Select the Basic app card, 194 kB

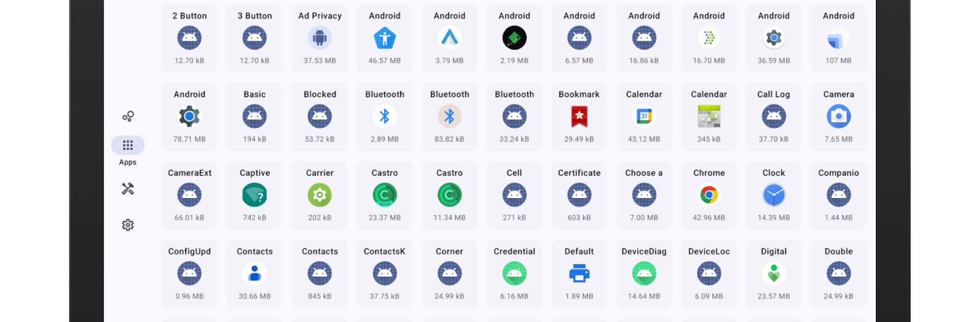coord(255,117)
